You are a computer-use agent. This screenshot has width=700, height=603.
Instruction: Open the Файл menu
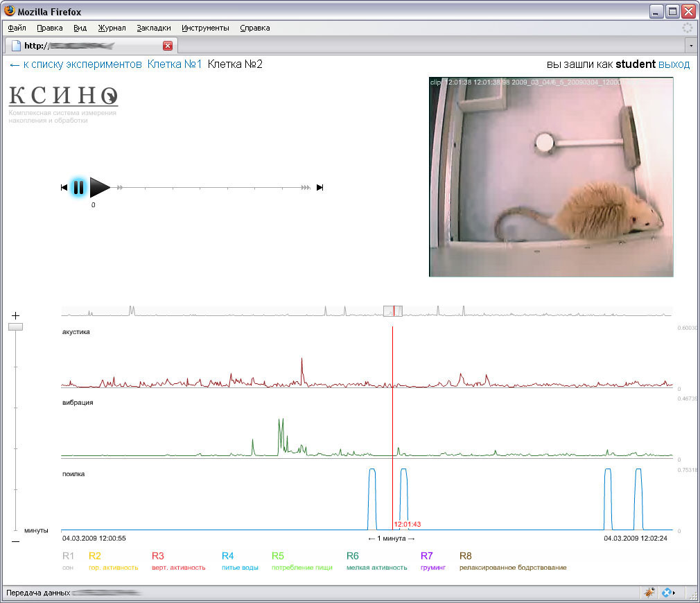click(17, 28)
